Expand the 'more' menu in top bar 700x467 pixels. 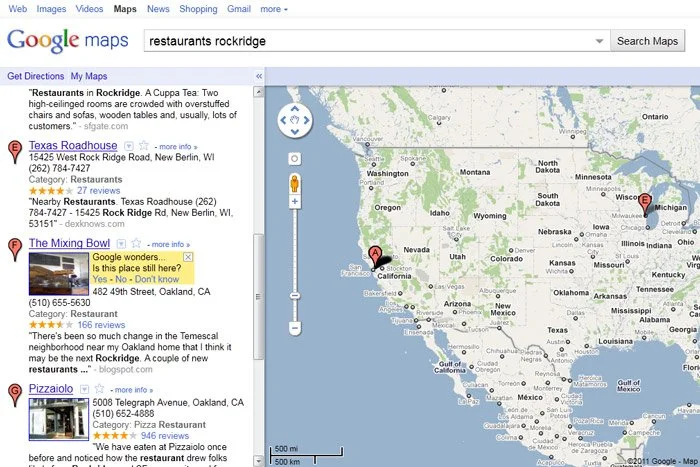(274, 9)
